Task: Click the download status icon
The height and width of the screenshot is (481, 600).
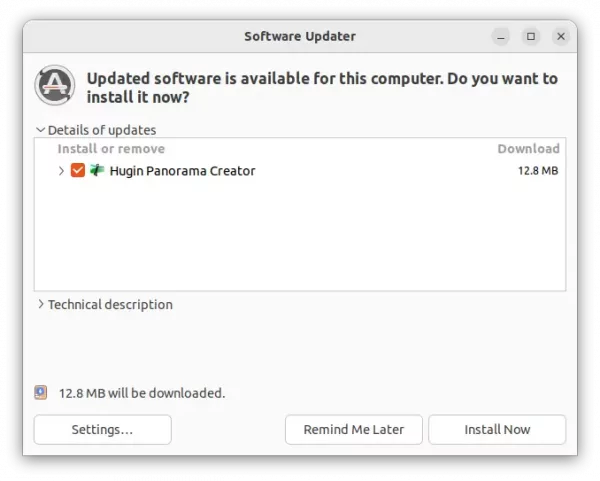Action: (41, 393)
